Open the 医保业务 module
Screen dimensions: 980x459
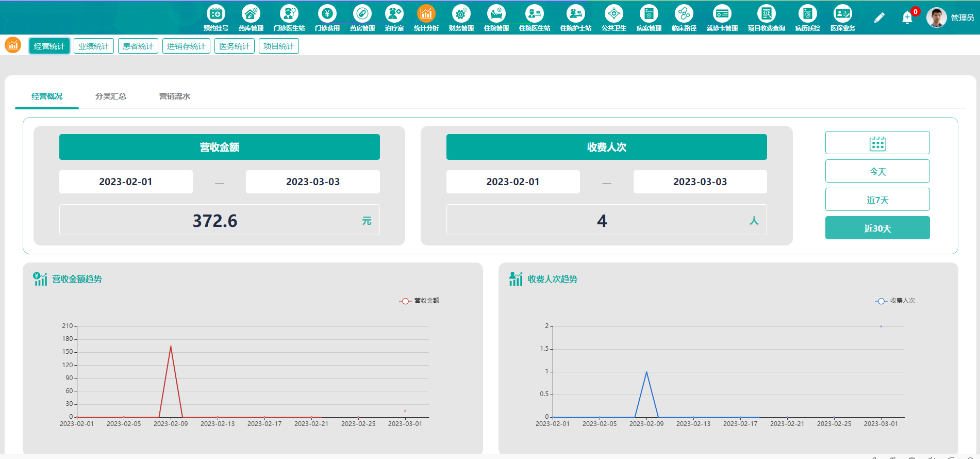tap(843, 18)
